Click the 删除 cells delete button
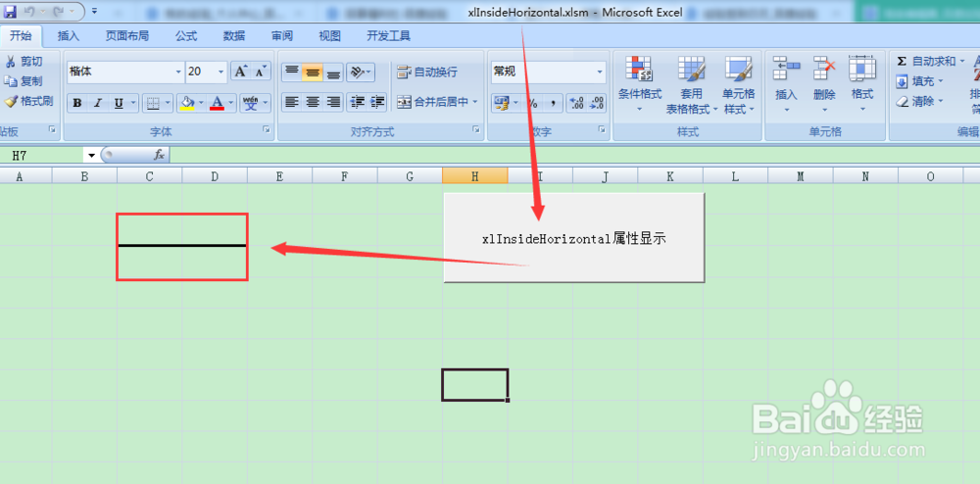This screenshot has width=980, height=484. point(824,85)
